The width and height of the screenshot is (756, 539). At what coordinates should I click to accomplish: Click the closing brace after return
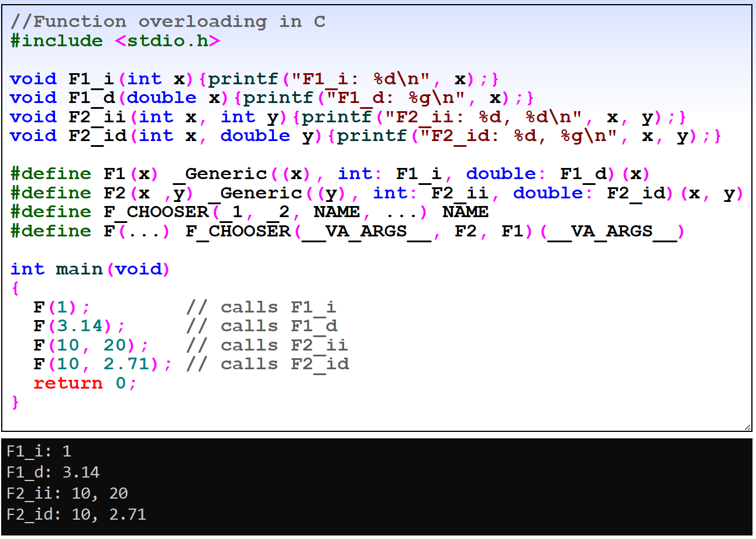(x=15, y=402)
